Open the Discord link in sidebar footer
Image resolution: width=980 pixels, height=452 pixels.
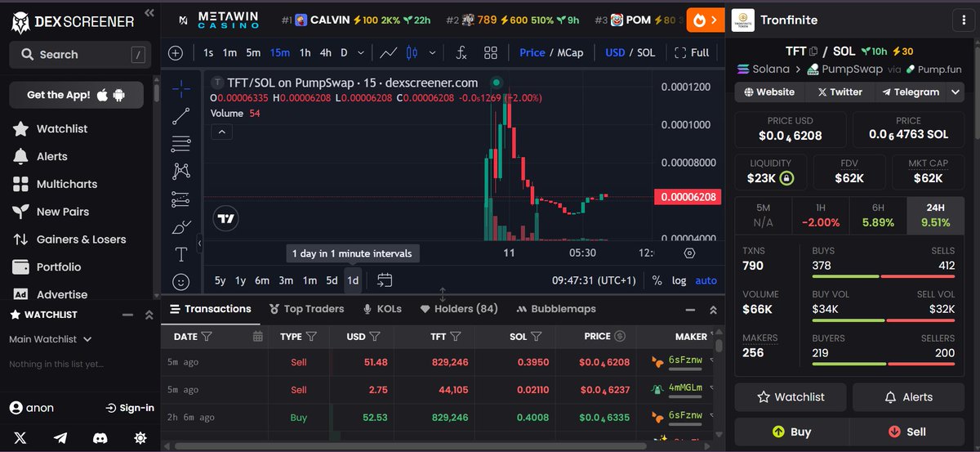[x=100, y=437]
